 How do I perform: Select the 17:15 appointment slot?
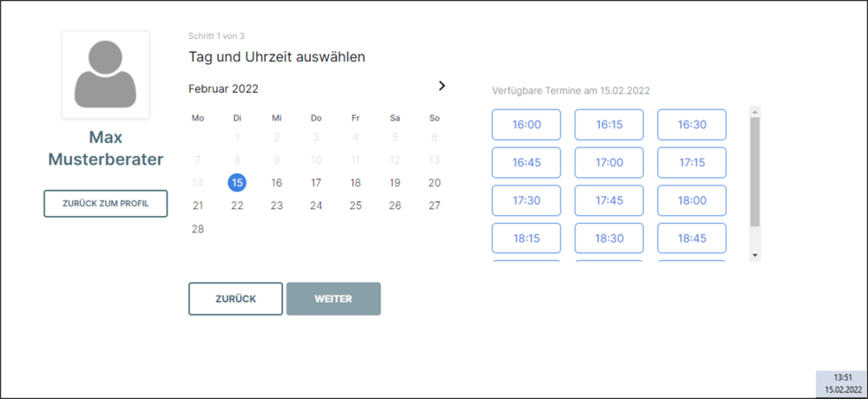(692, 163)
